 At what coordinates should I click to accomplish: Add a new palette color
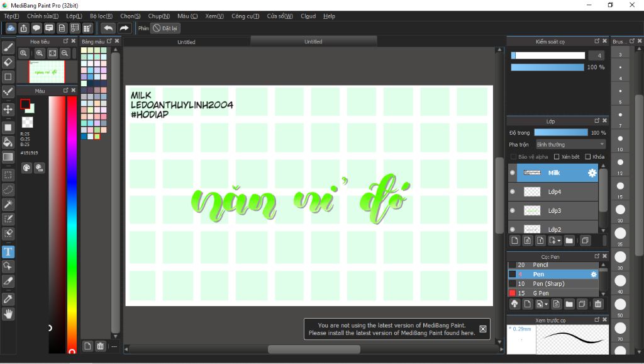(x=87, y=346)
